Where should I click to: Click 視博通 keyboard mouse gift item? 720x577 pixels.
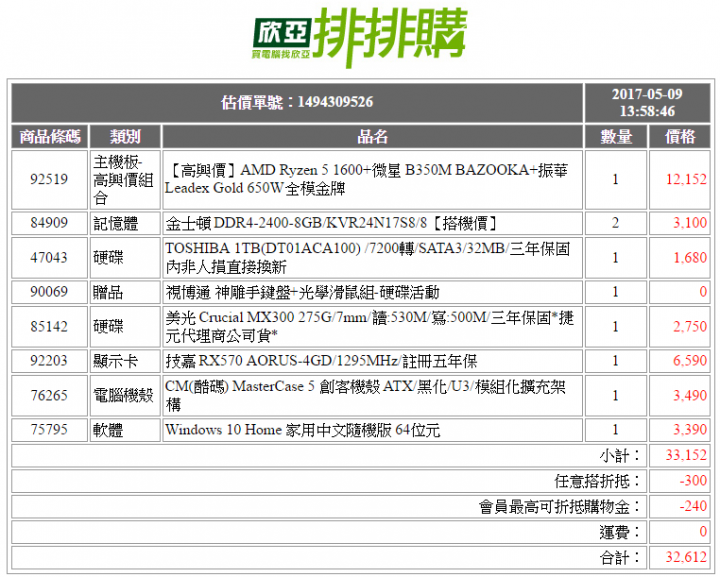pos(302,292)
